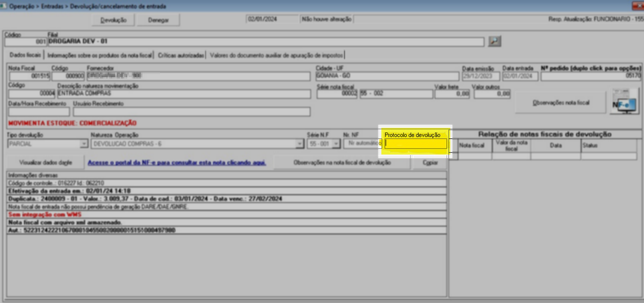The image size is (644, 303).
Task: Click the Fornecedor Código field 000900
Action: (x=68, y=76)
